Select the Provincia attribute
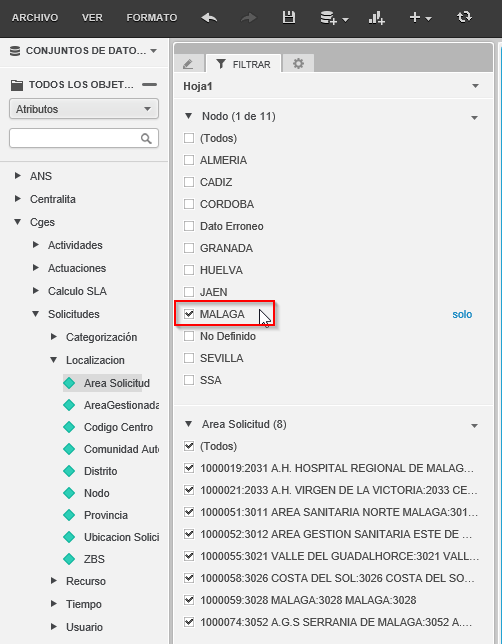502x644 pixels. click(106, 515)
